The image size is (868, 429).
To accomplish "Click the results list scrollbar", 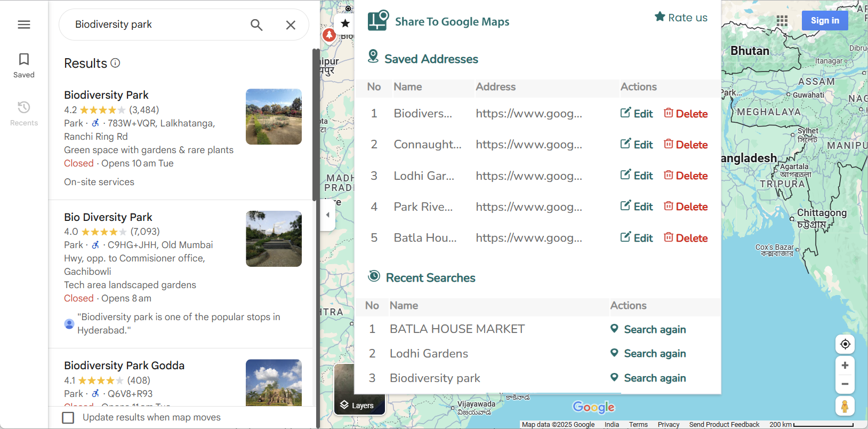I will coord(316,125).
